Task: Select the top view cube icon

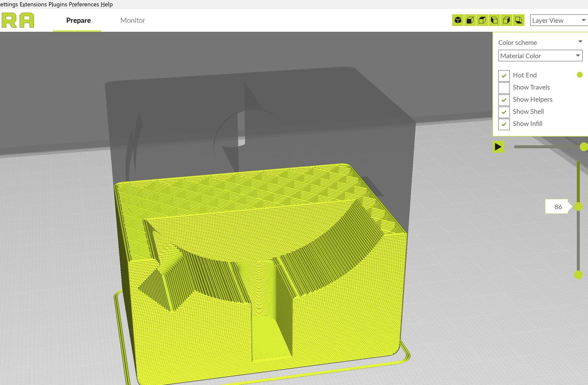Action: click(x=482, y=20)
